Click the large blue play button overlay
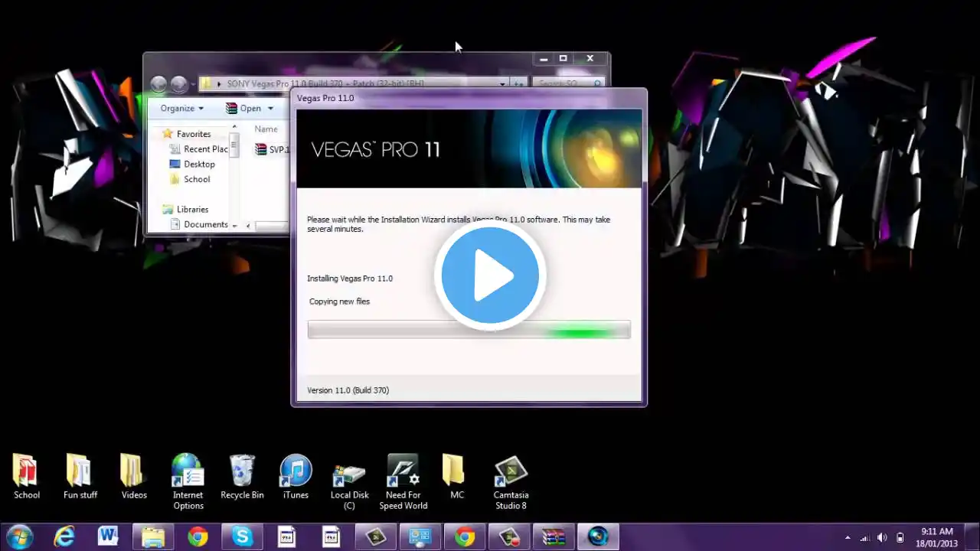980x551 pixels. (x=490, y=276)
